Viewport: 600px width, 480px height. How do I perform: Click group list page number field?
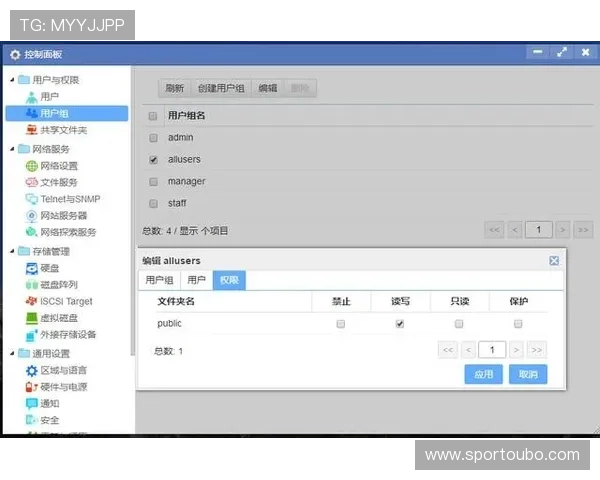[539, 230]
